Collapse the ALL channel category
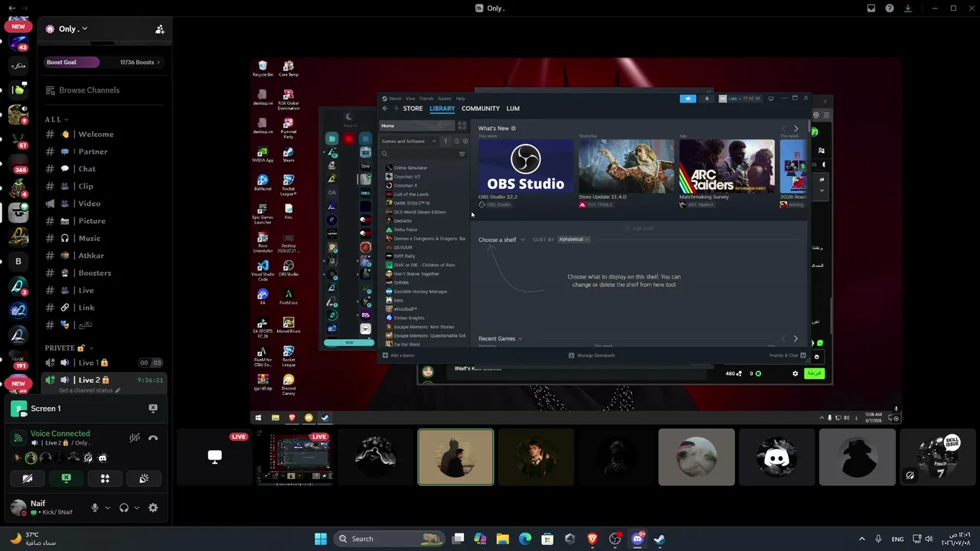The height and width of the screenshot is (551, 980). point(56,119)
